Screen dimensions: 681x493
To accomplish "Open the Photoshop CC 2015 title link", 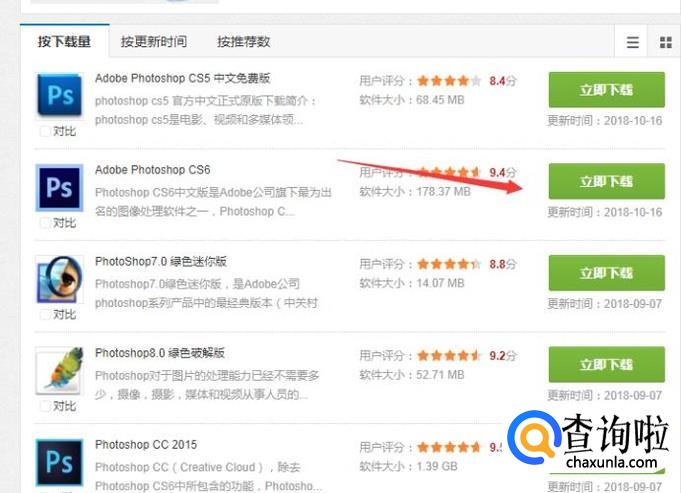I will [146, 445].
